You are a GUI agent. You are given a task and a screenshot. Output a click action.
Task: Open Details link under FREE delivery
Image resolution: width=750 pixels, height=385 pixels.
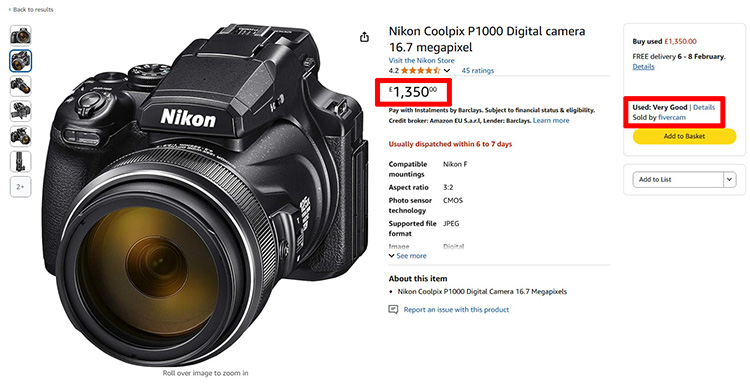click(643, 66)
